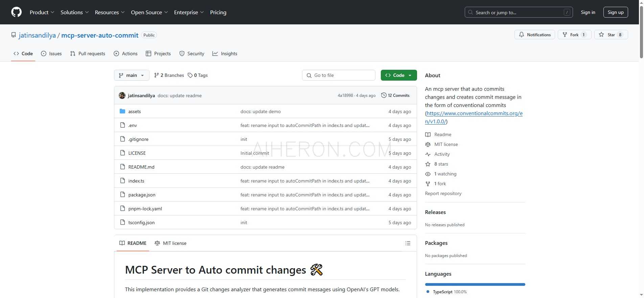Open package.json file

(x=142, y=195)
